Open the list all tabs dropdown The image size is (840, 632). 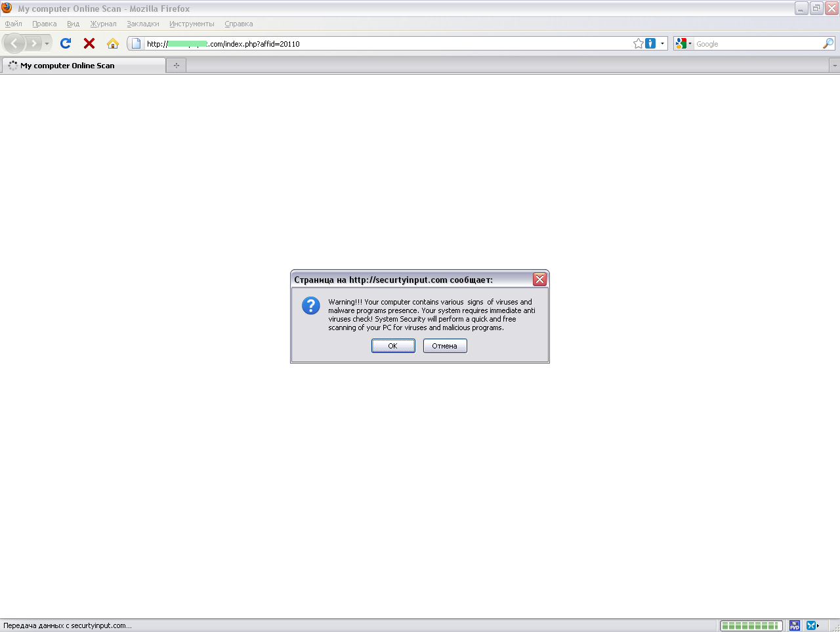point(835,66)
